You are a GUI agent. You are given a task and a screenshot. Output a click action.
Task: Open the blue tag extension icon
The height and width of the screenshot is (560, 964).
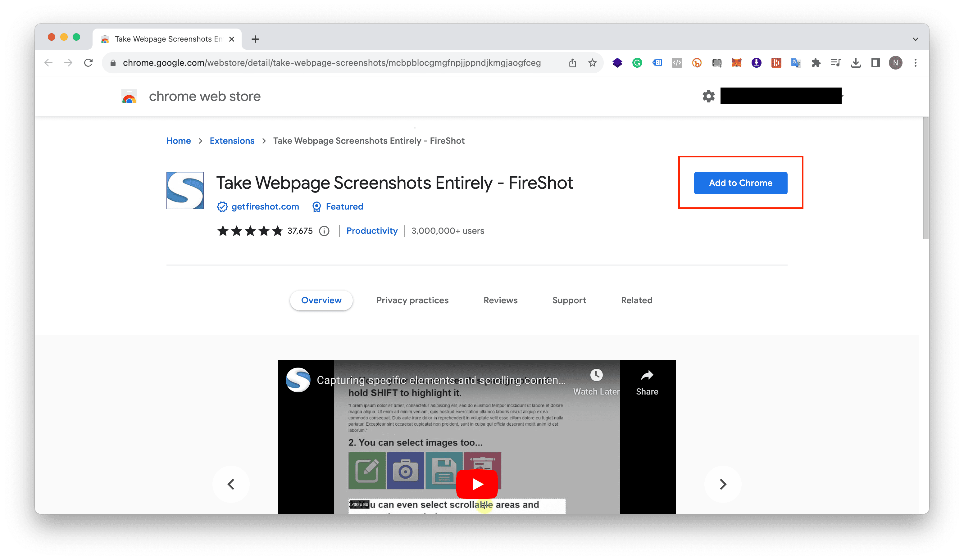(657, 63)
